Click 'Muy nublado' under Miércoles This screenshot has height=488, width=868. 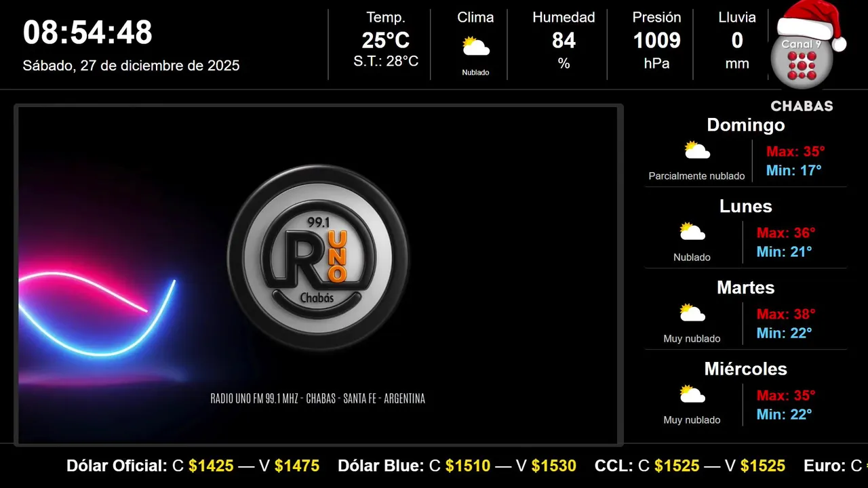pyautogui.click(x=692, y=420)
